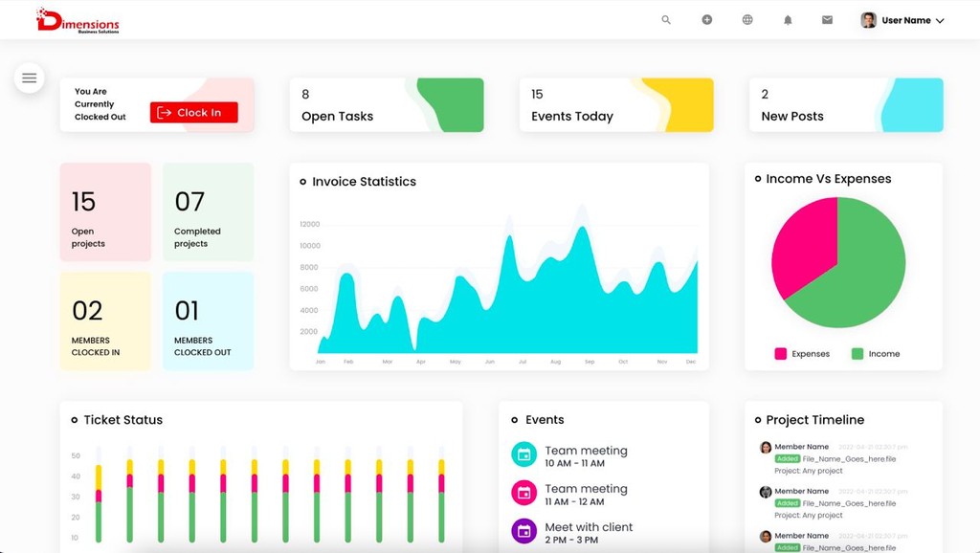Click the Project Timeline heading
The width and height of the screenshot is (980, 553).
click(x=815, y=420)
